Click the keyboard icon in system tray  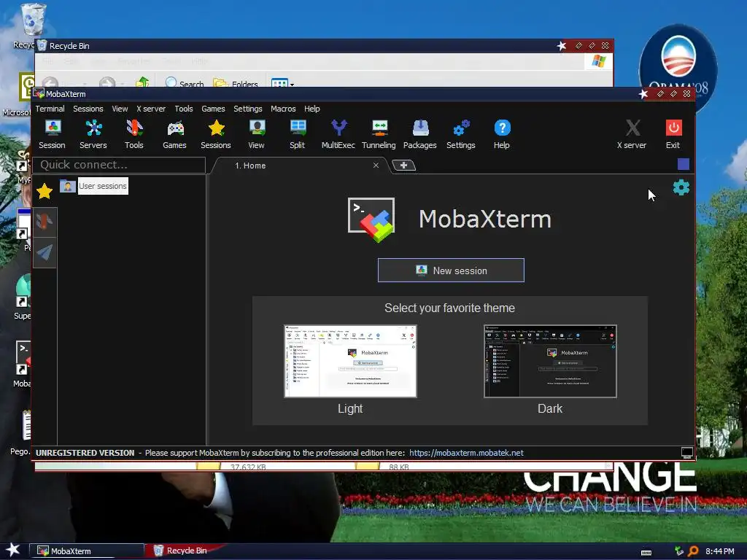[646, 553]
